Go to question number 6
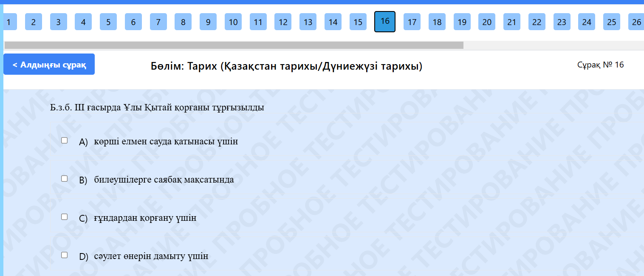This screenshot has height=276, width=644. [x=133, y=22]
